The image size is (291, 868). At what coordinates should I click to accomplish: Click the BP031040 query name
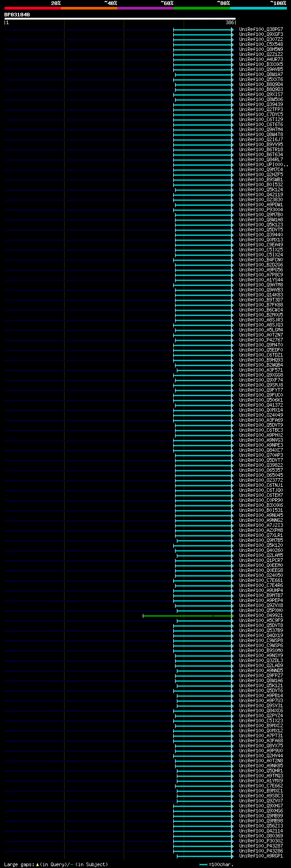click(x=17, y=15)
